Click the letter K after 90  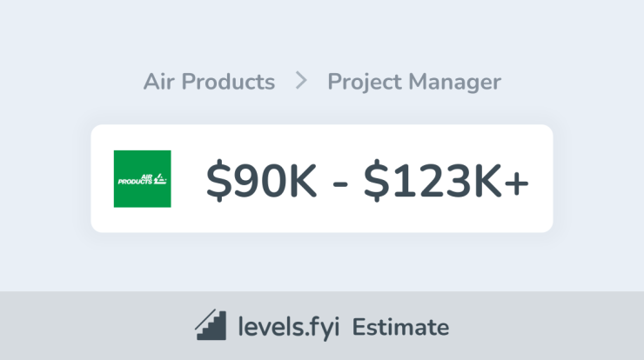click(303, 180)
